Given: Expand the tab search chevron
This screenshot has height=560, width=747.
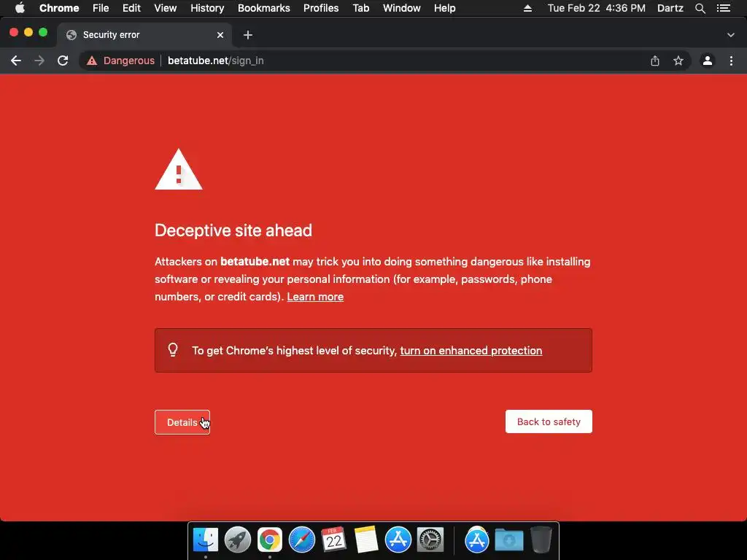Looking at the screenshot, I should [x=731, y=35].
